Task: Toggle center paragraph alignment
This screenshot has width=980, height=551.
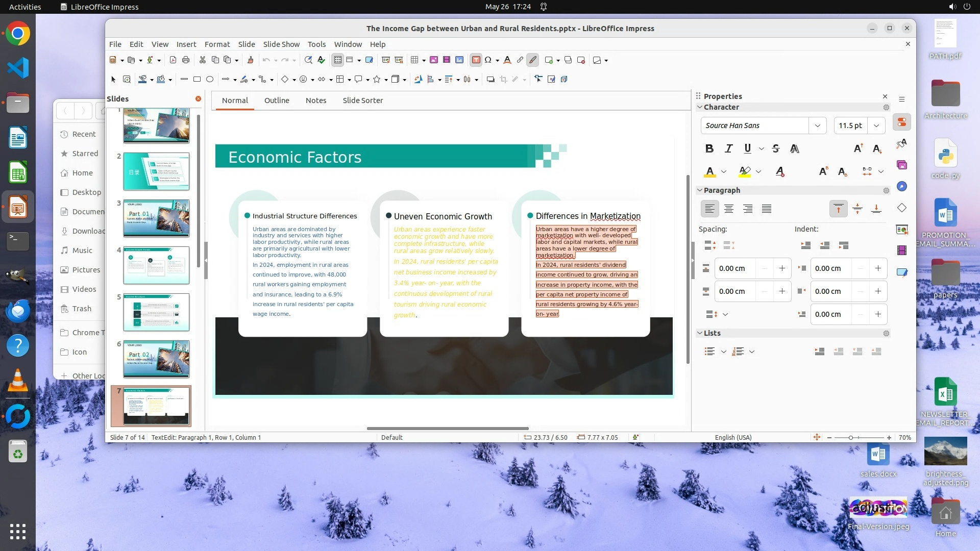Action: (x=728, y=209)
